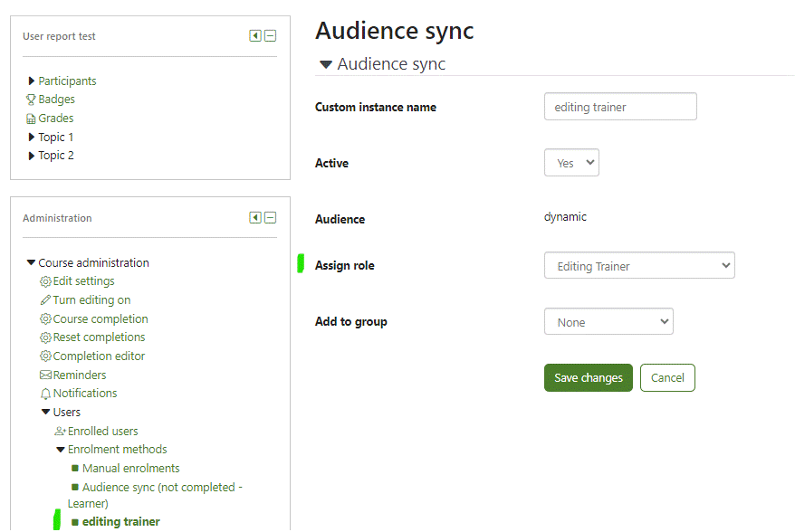Click the Manual enrolments bullet icon
The image size is (795, 532).
point(75,468)
